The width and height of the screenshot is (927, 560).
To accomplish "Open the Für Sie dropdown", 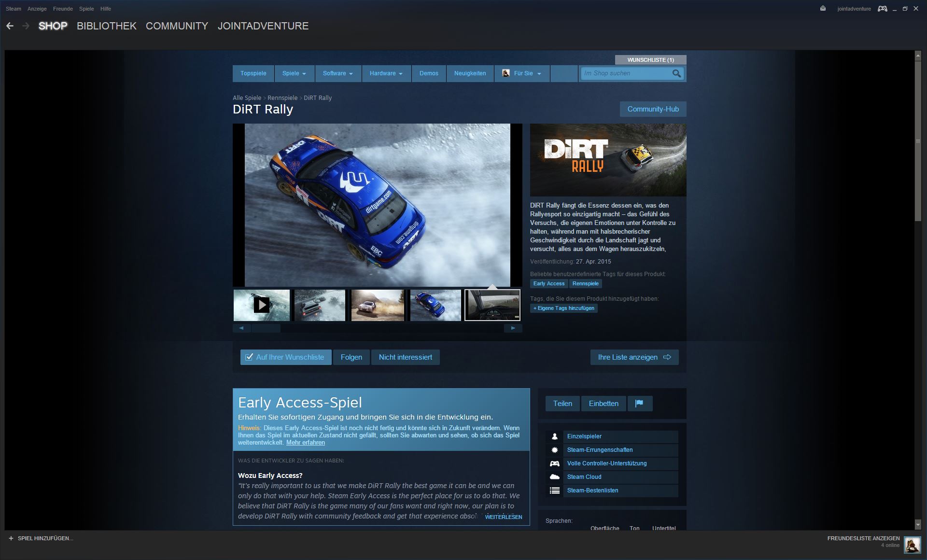I will (522, 73).
